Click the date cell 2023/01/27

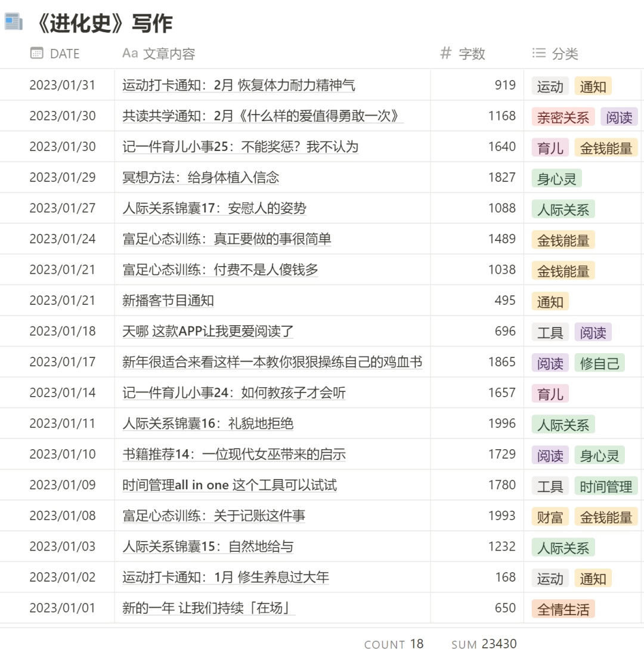(x=63, y=208)
